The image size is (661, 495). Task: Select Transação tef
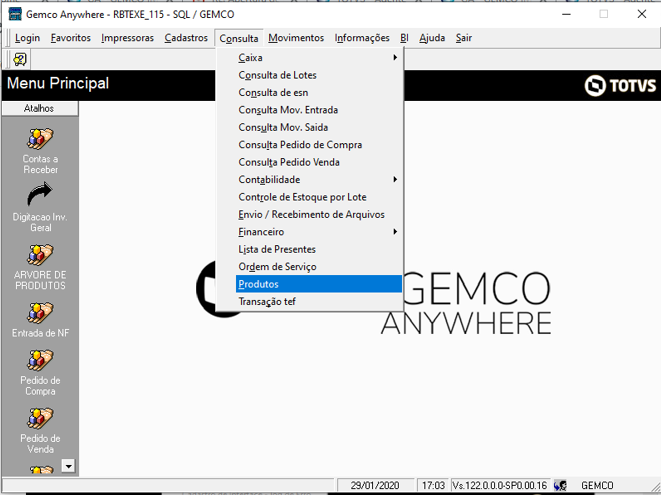pos(319,301)
